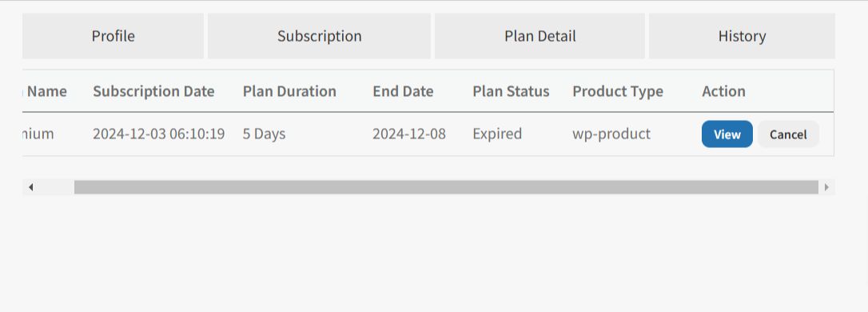868x312 pixels.
Task: Click the Product Type column header
Action: [x=618, y=91]
